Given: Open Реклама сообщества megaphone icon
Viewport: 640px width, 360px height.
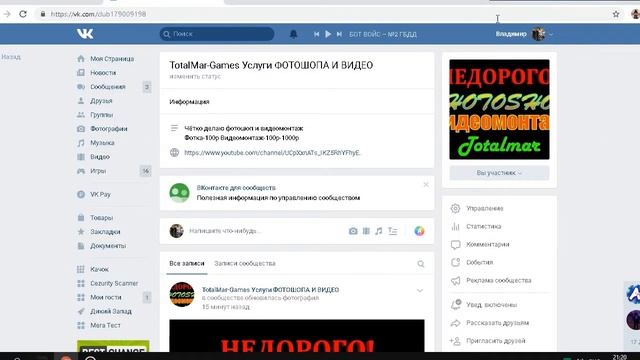Looking at the screenshot, I should [456, 280].
